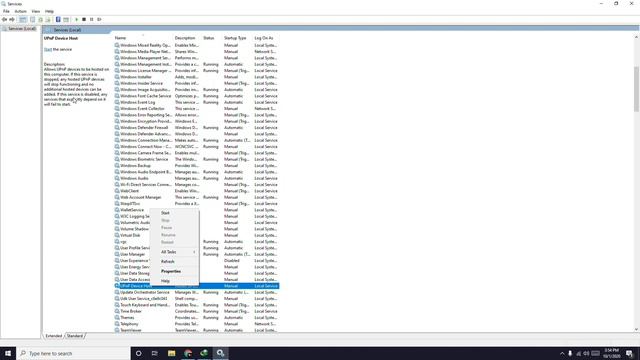The width and height of the screenshot is (640, 360).
Task: Click the Restart Service toolbar icon
Action: (99, 20)
